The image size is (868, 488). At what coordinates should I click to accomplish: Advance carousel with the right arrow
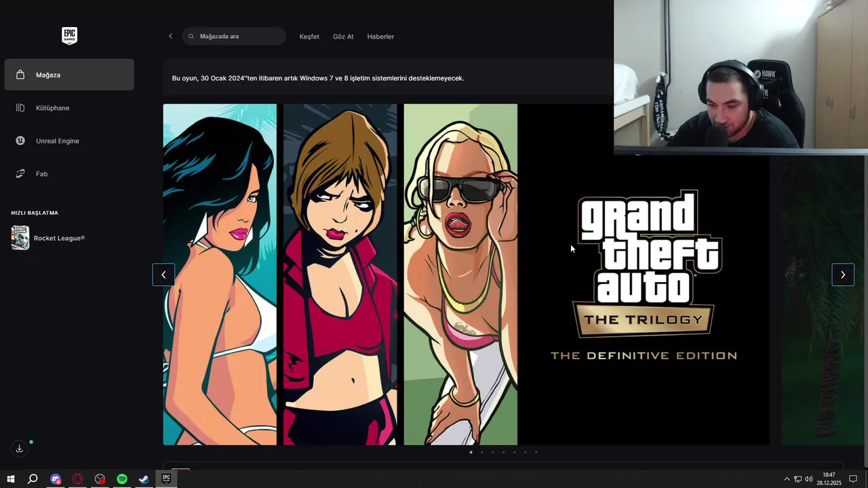click(843, 274)
